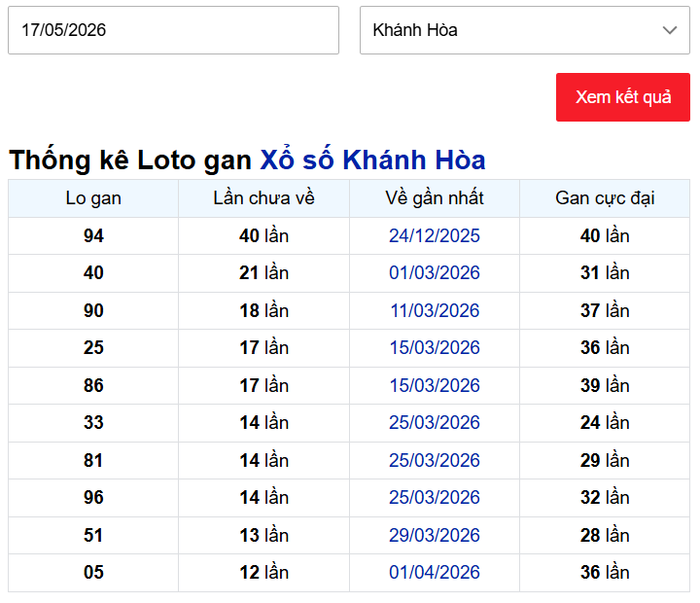Viewport: 700px width, 603px height.
Task: Open the 01/04/2026 date link
Action: [435, 573]
